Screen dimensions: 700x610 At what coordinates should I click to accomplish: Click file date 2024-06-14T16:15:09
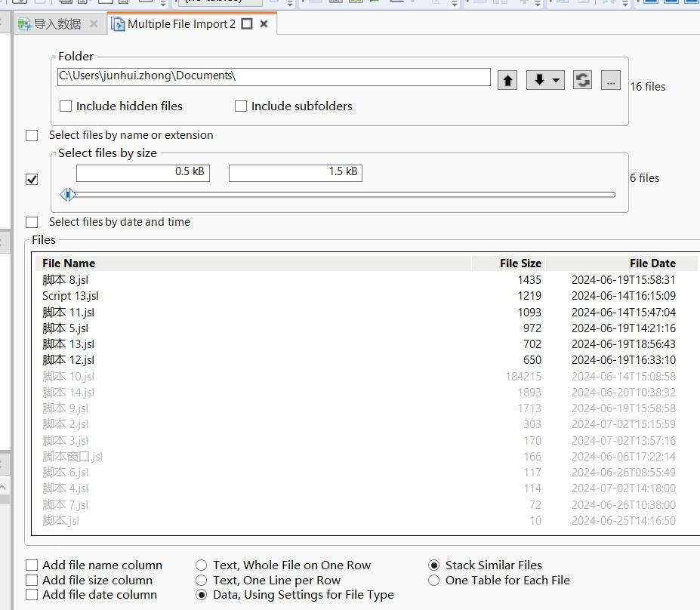point(624,296)
